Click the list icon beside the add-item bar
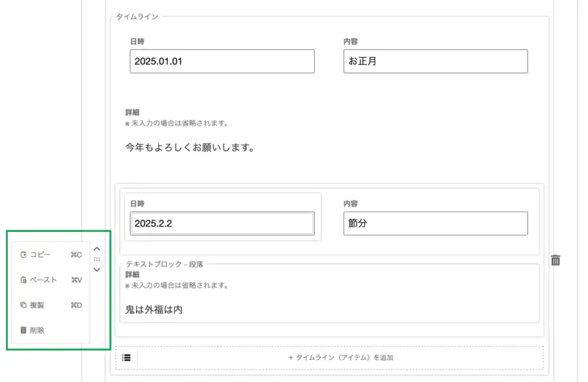This screenshot has height=382, width=588. coord(126,357)
